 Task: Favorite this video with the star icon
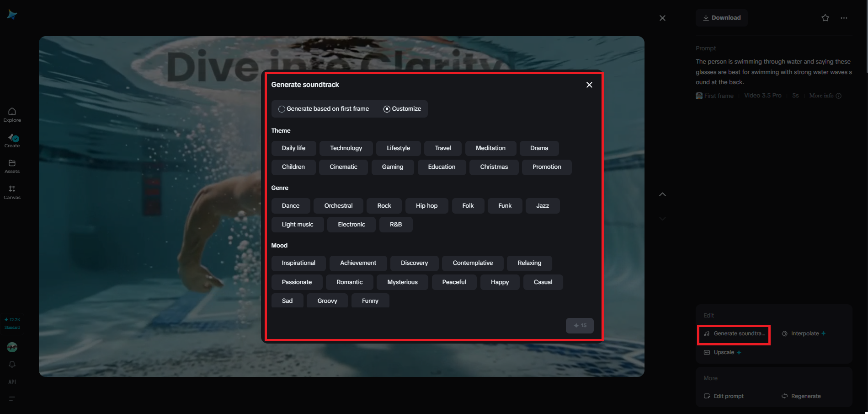[825, 17]
